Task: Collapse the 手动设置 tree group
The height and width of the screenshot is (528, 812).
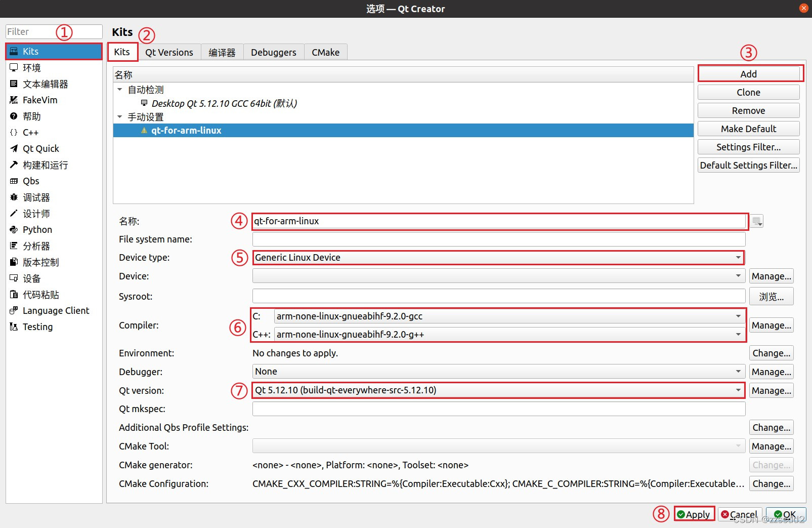Action: pos(120,117)
